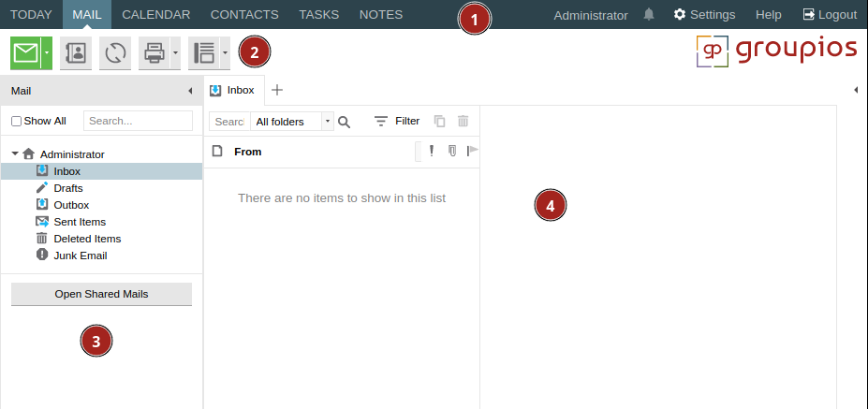The width and height of the screenshot is (868, 409).
Task: Click the Administrator user name in header
Action: (x=591, y=16)
